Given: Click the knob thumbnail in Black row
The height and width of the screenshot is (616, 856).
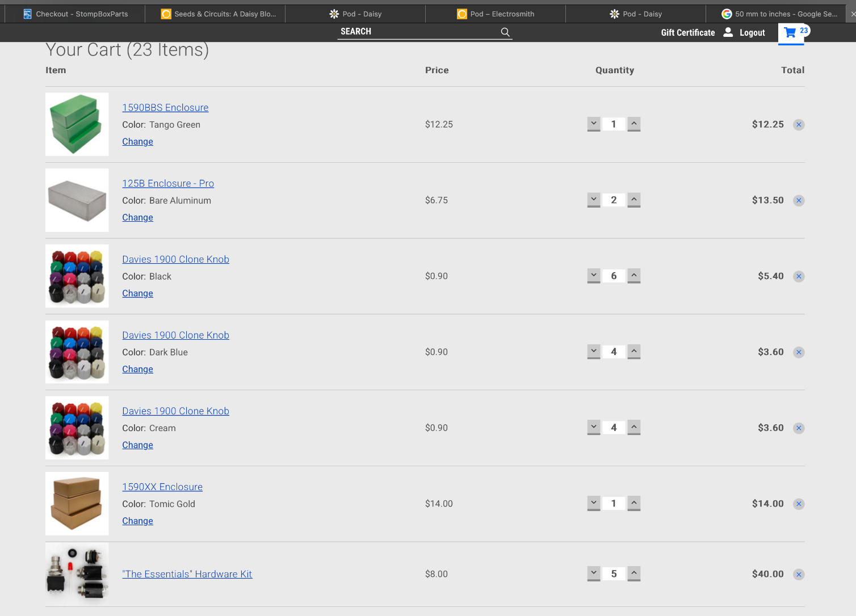Looking at the screenshot, I should [x=77, y=276].
